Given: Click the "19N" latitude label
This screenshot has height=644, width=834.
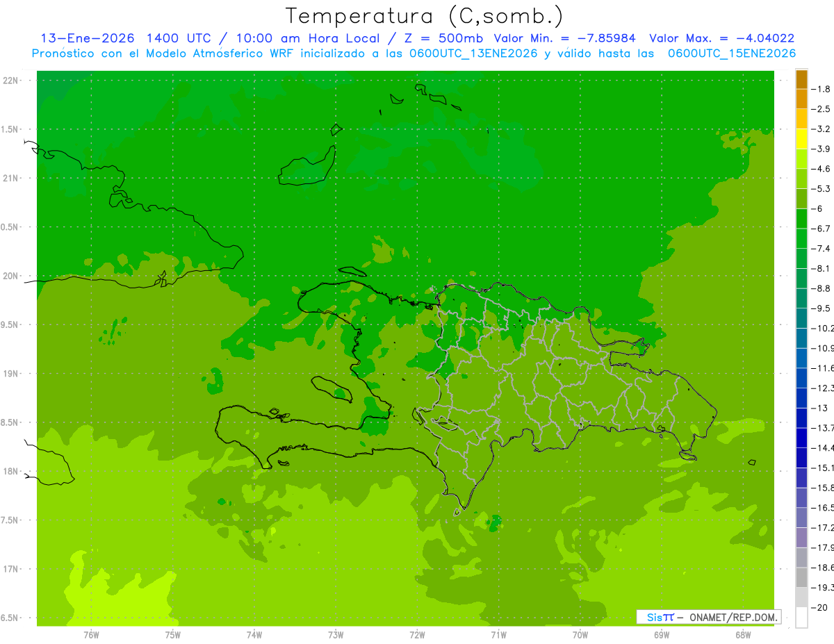Looking at the screenshot, I should 11,374.
